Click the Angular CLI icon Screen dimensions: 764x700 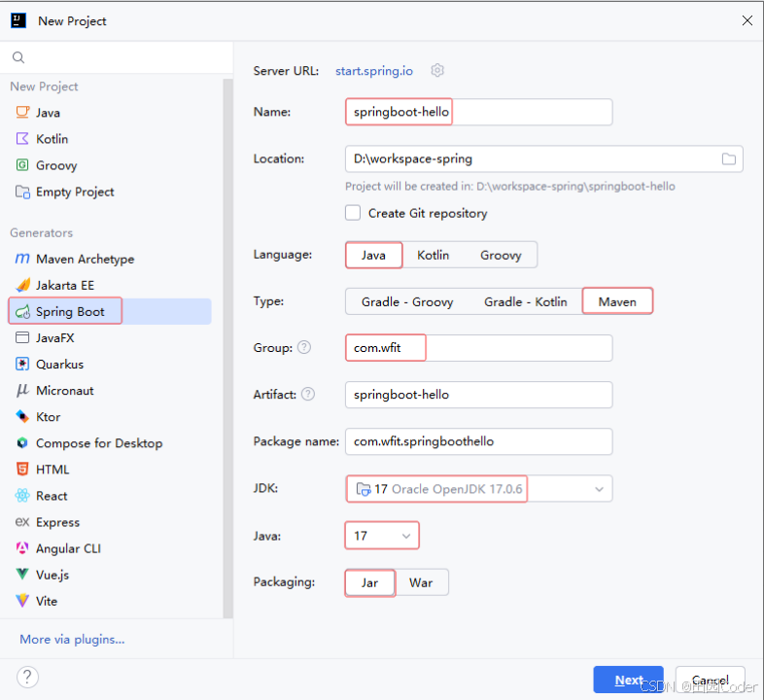click(x=22, y=548)
